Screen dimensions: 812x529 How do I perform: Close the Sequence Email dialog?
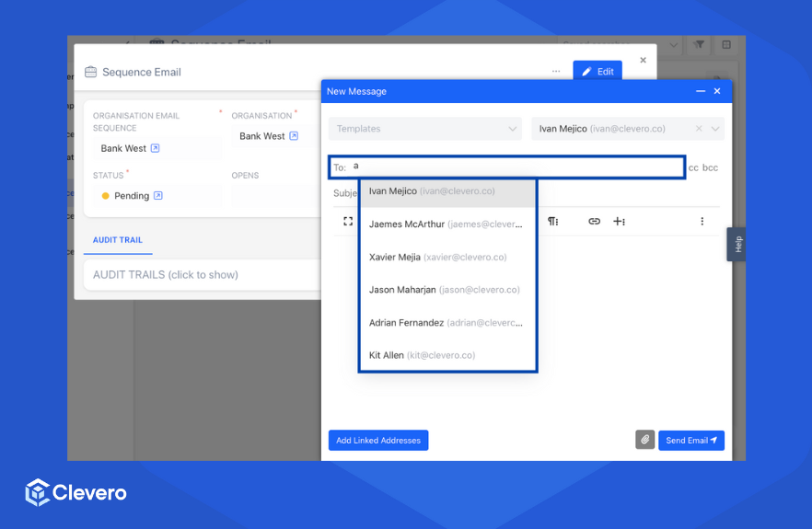(644, 60)
